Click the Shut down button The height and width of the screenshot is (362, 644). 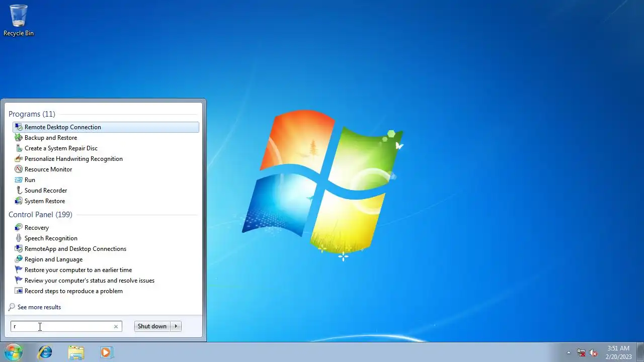click(152, 326)
